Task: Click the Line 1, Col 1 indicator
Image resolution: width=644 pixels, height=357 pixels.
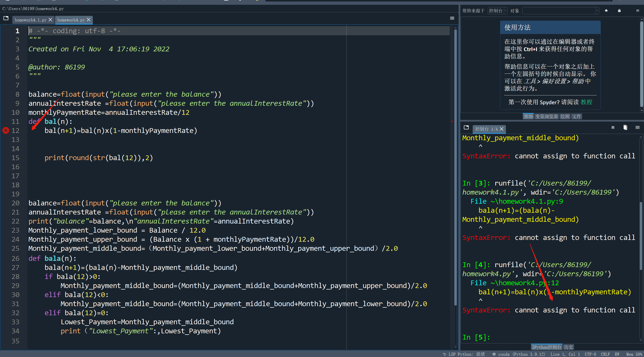Action: click(565, 354)
